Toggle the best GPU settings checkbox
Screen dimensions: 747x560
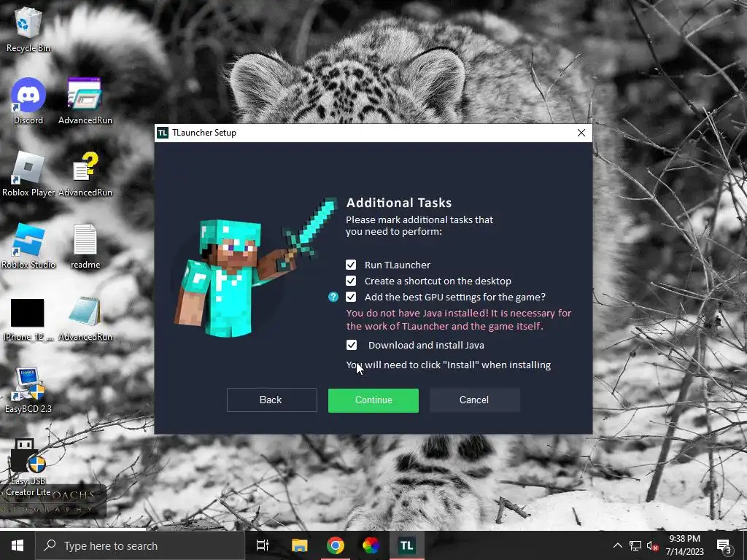click(351, 297)
